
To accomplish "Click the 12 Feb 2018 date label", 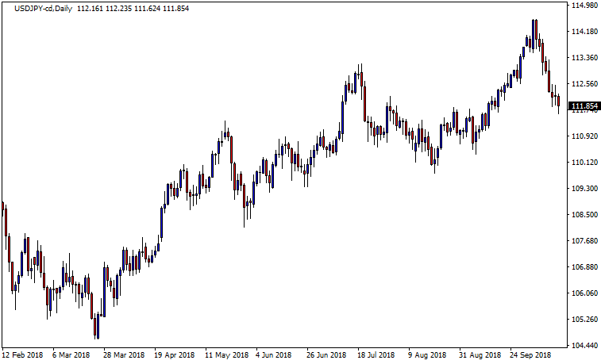I will click(x=23, y=355).
